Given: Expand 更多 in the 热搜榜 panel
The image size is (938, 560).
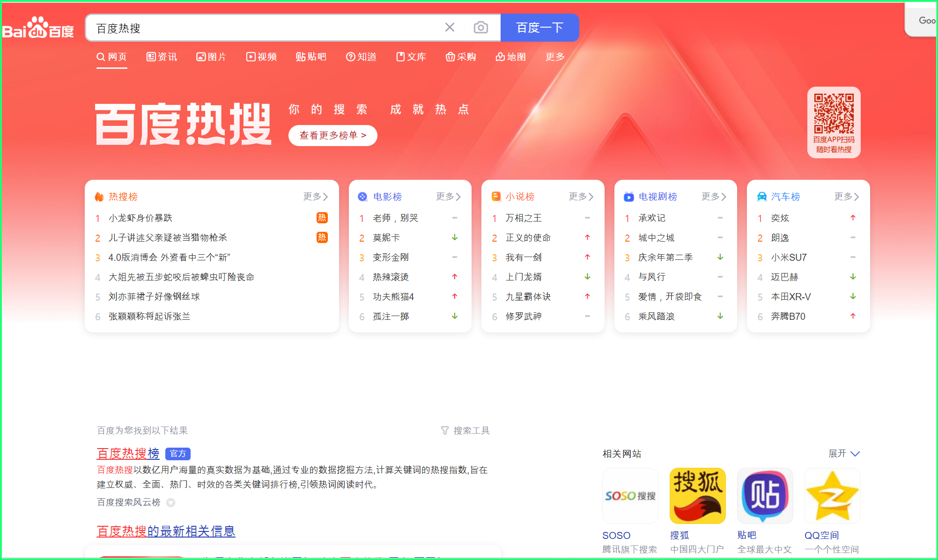Looking at the screenshot, I should coord(315,197).
